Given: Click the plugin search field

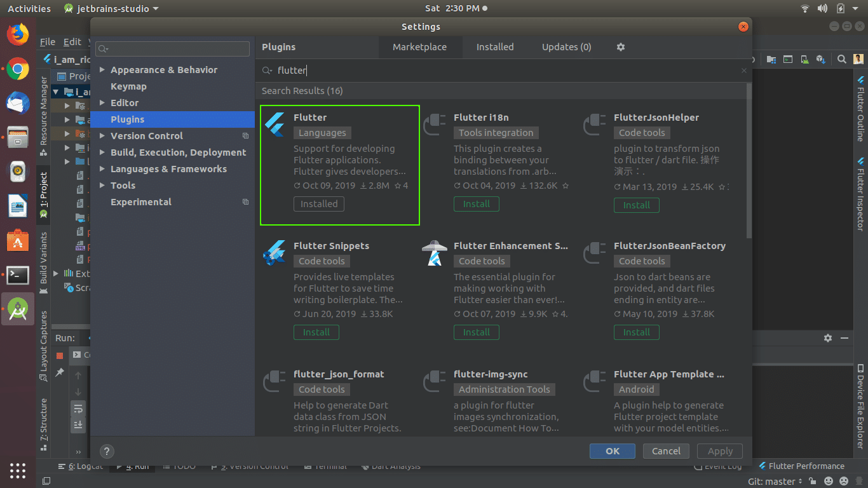Looking at the screenshot, I should pyautogui.click(x=445, y=71).
